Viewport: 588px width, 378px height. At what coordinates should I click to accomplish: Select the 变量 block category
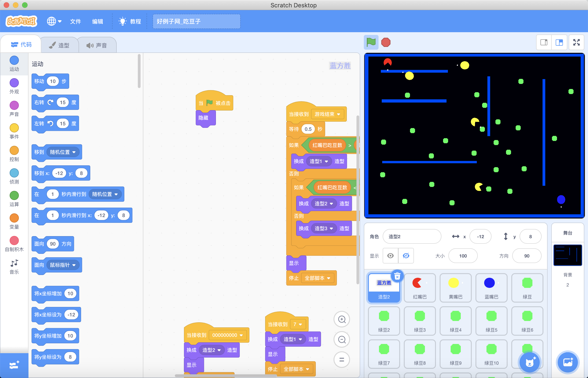(x=14, y=221)
